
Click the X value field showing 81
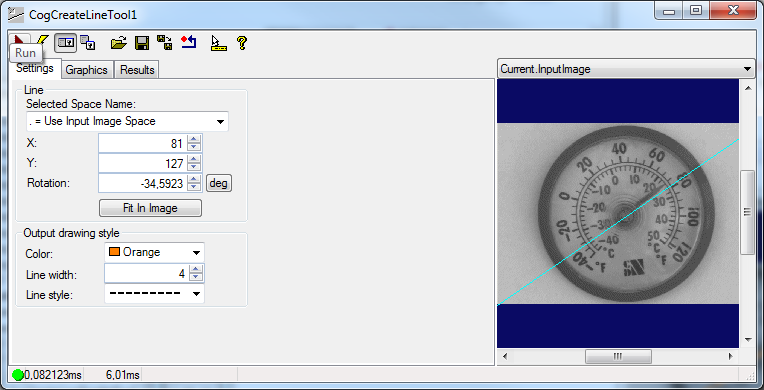point(143,143)
